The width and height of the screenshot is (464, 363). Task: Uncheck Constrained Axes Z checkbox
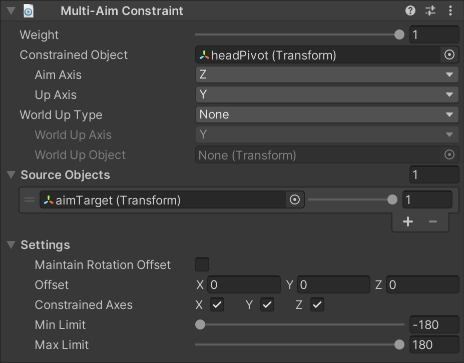pos(317,305)
